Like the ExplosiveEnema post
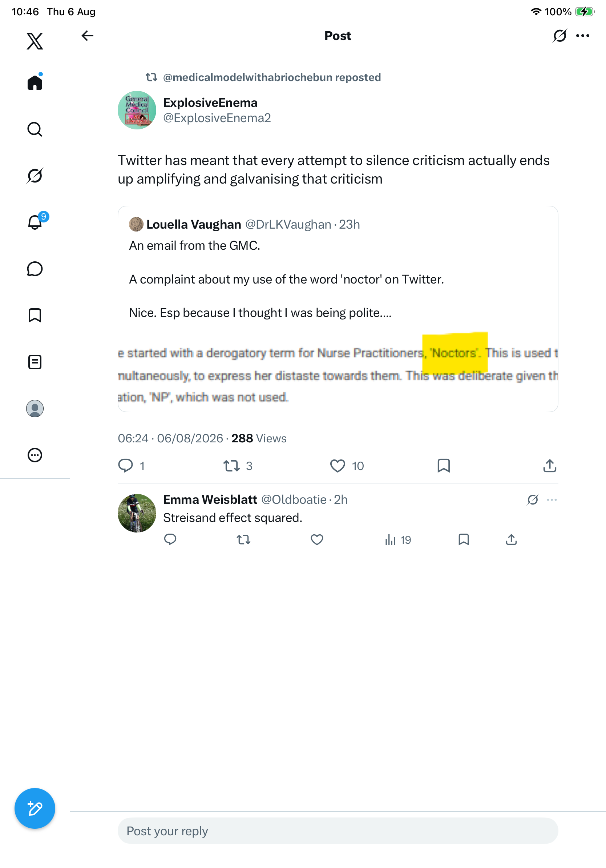Image resolution: width=606 pixels, height=868 pixels. point(338,466)
